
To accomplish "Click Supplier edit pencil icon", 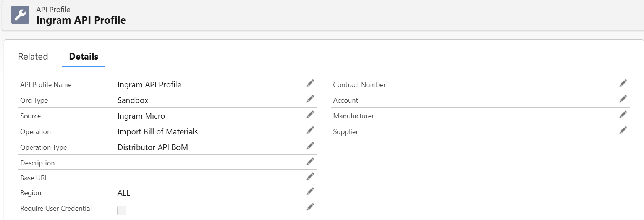I will tap(623, 130).
